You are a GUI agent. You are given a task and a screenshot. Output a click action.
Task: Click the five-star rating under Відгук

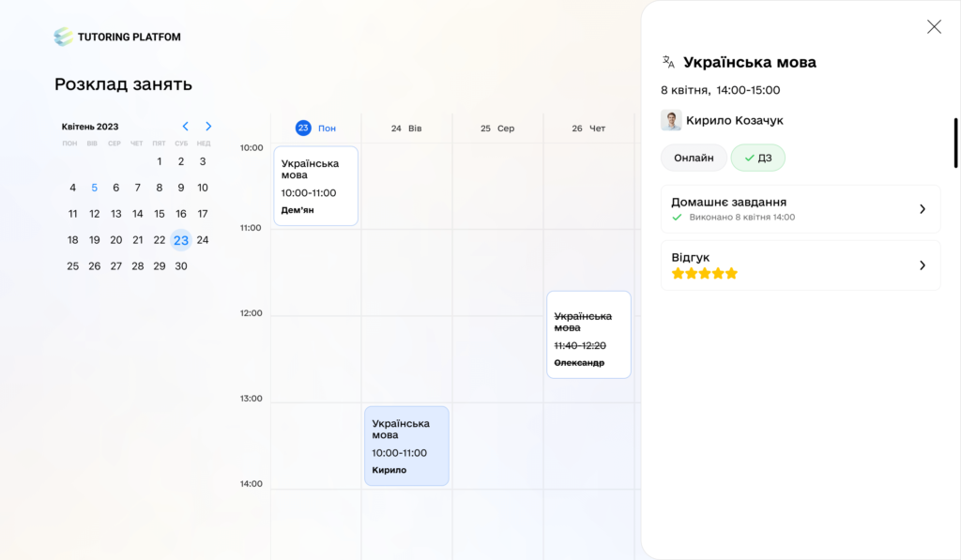[705, 274]
